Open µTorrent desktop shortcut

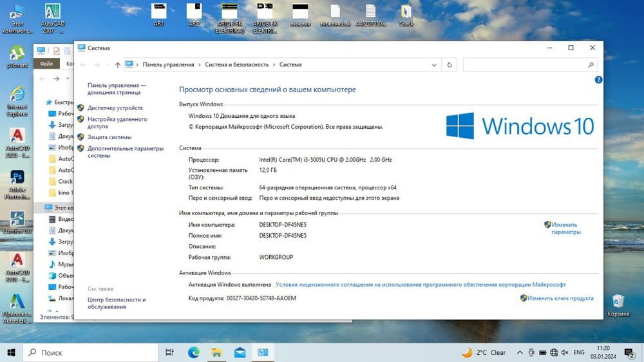[17, 57]
